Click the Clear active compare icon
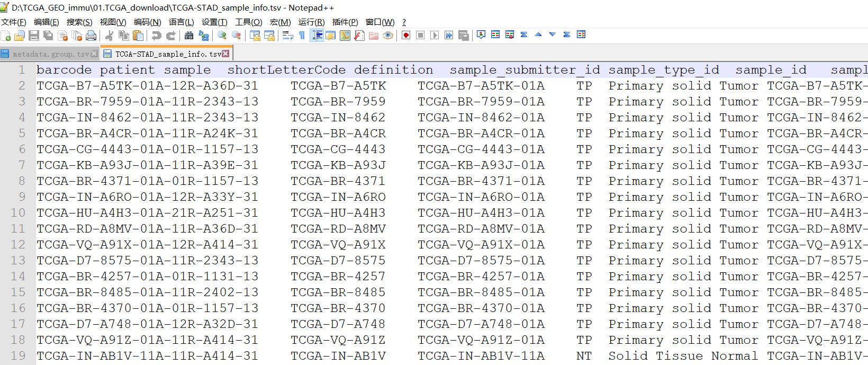The height and width of the screenshot is (365, 868). point(510,34)
